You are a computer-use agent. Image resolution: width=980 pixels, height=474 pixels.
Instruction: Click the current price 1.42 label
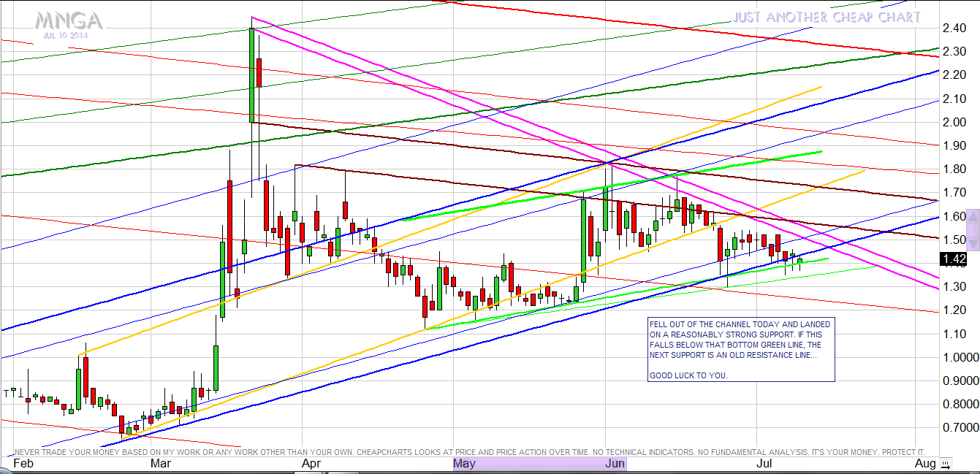tap(954, 259)
